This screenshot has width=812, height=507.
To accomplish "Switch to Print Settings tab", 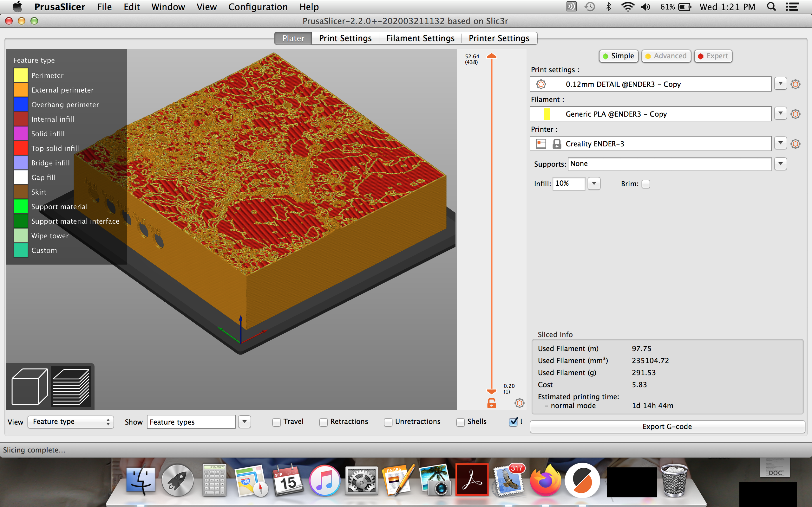I will pyautogui.click(x=345, y=38).
